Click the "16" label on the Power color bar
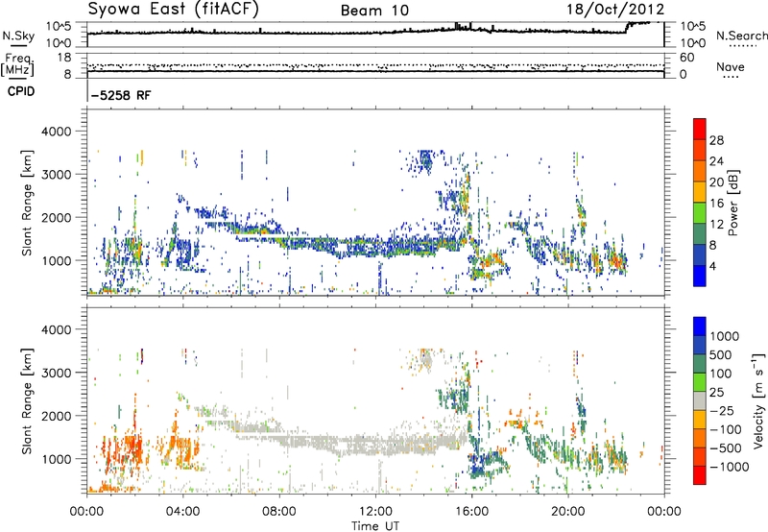The height and width of the screenshot is (532, 768). tap(716, 204)
